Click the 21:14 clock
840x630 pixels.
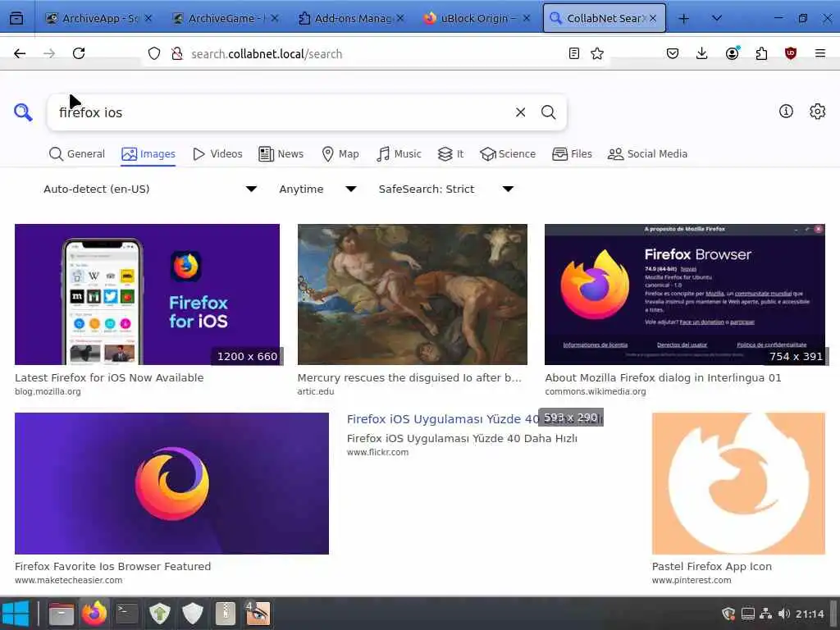pos(810,614)
